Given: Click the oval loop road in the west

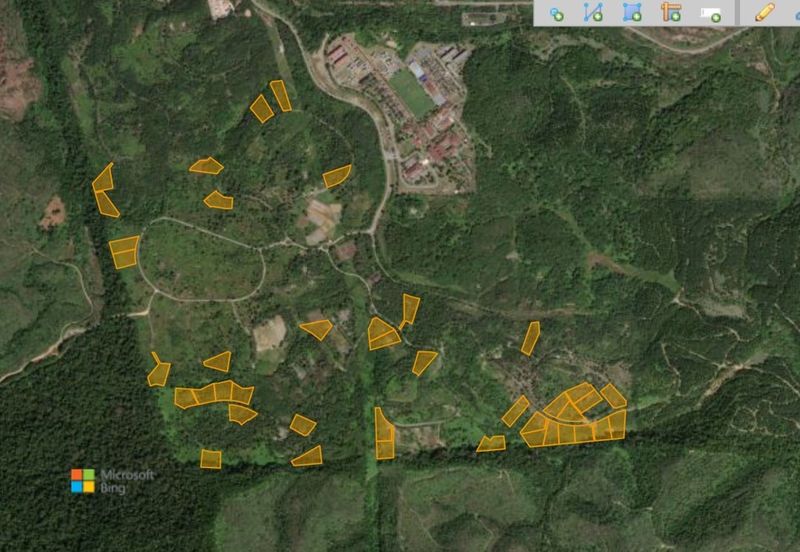Looking at the screenshot, I should [200, 297].
